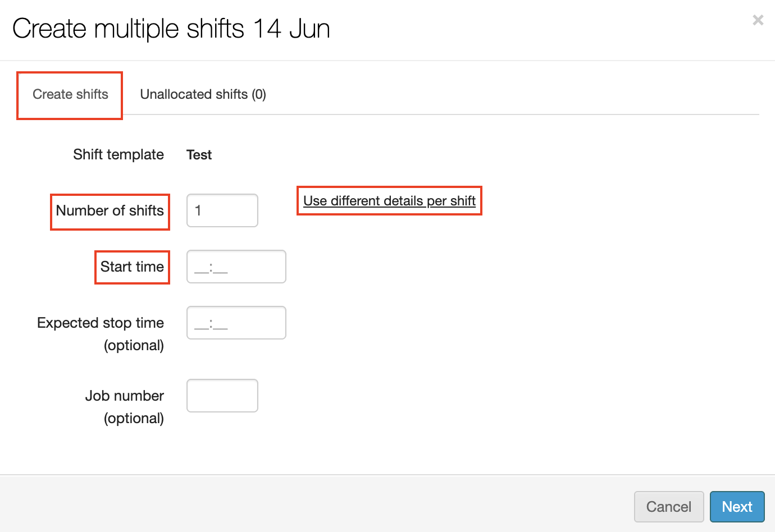This screenshot has width=775, height=532.
Task: Click into the Job number field
Action: pyautogui.click(x=222, y=396)
